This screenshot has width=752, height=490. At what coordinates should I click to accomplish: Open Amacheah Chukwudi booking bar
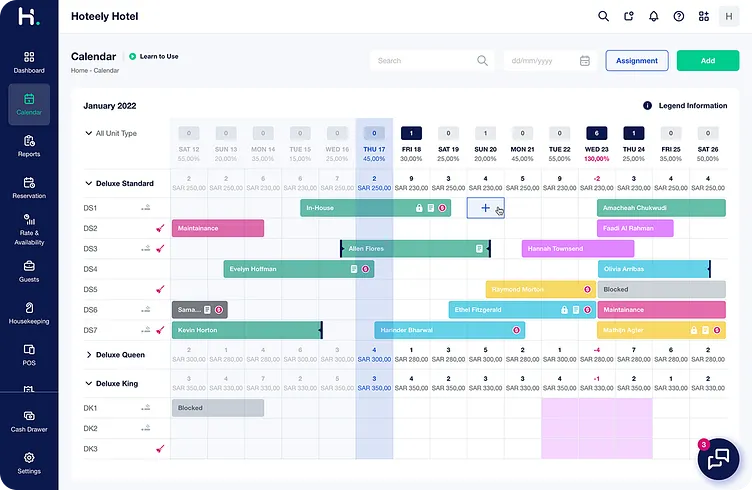(661, 208)
